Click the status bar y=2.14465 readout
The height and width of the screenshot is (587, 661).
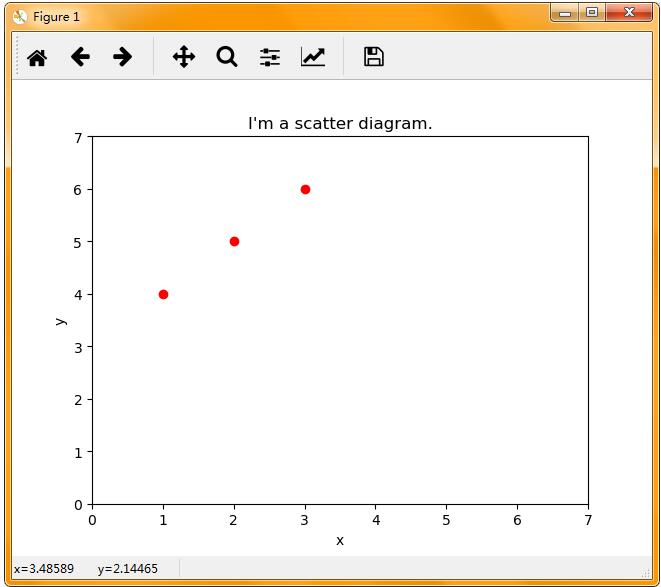[x=128, y=569]
